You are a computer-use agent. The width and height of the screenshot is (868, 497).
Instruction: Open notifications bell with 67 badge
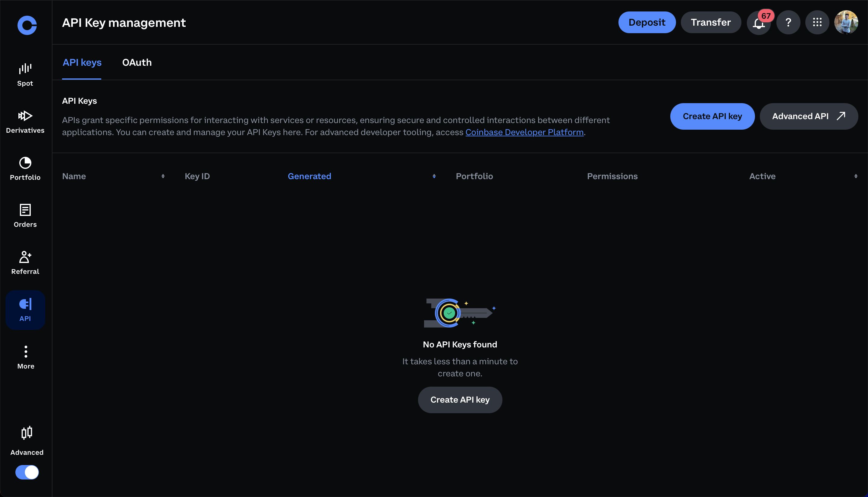[x=759, y=23]
